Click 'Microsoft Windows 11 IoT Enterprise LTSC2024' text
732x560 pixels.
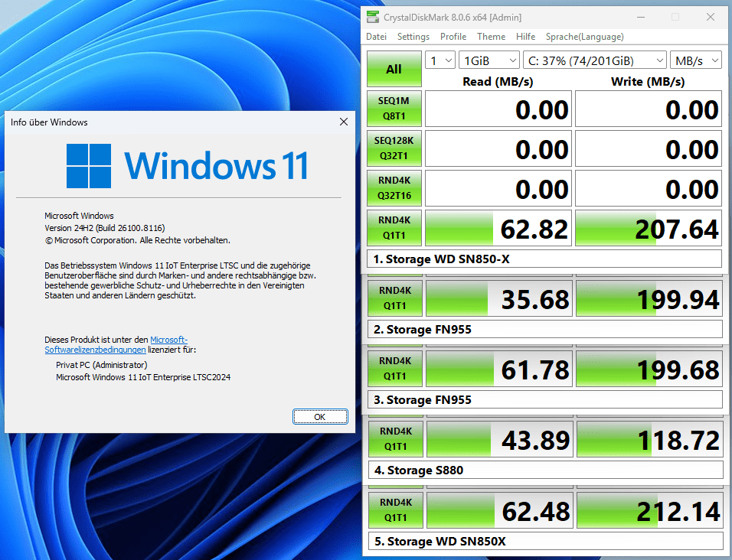tap(143, 376)
